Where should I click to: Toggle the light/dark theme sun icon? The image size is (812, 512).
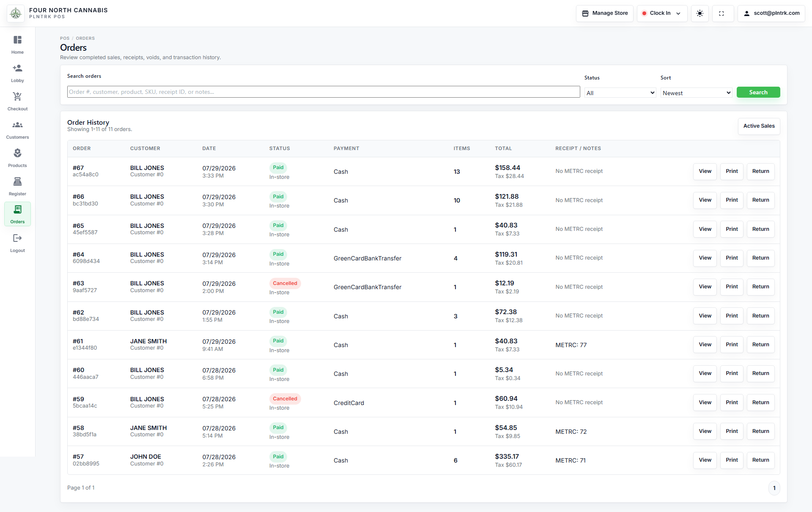click(x=700, y=14)
